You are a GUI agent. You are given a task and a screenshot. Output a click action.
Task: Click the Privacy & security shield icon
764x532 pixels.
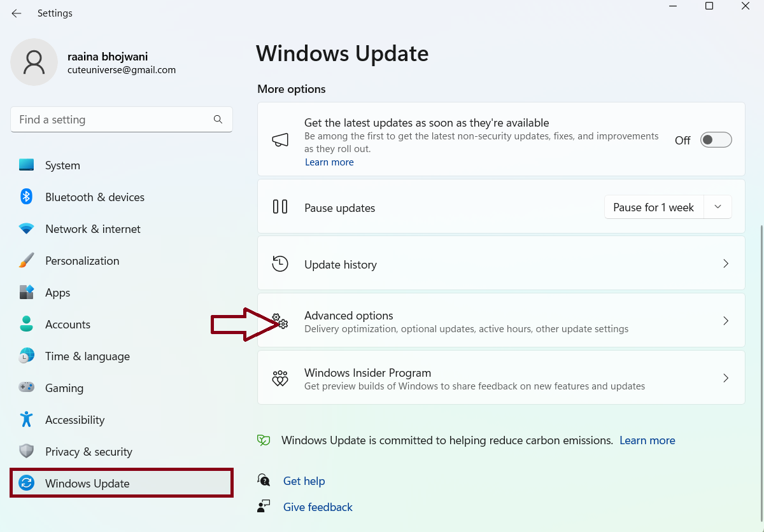coord(26,451)
